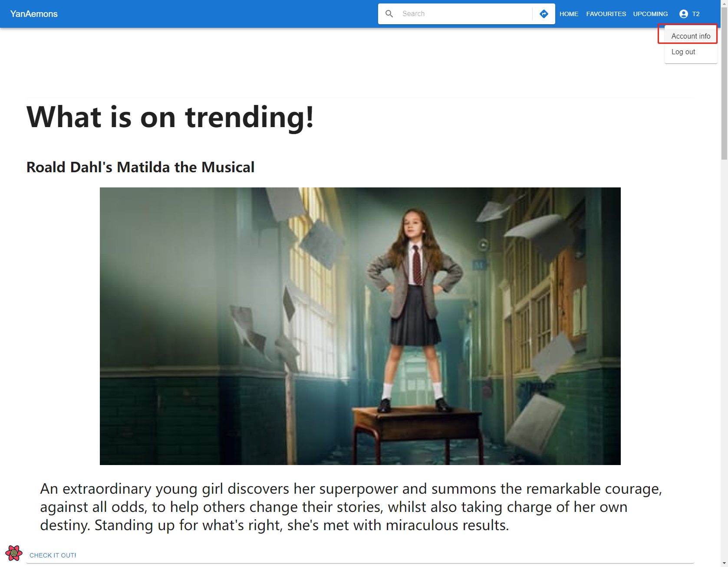Choose Log out from the menu

(691, 52)
